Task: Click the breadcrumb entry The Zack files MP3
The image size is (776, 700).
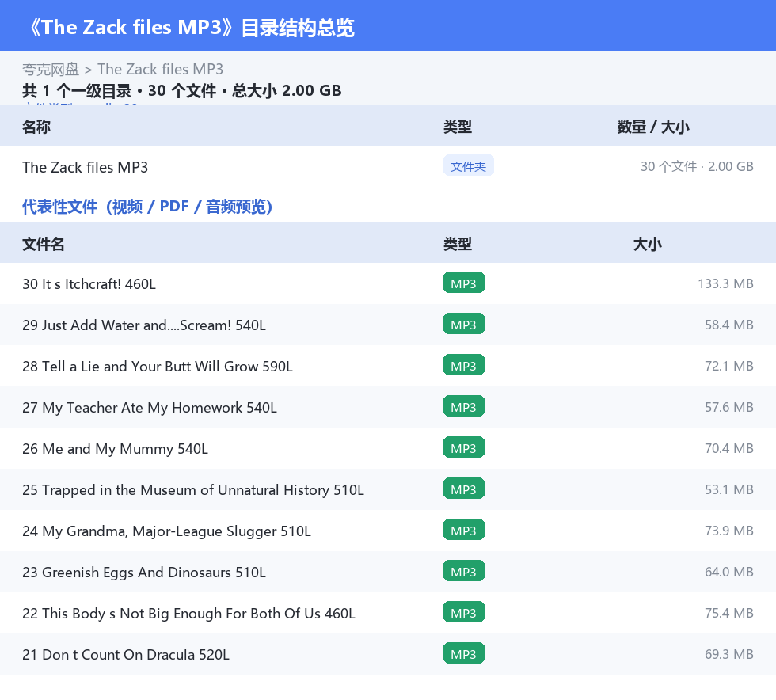Action: pos(160,70)
